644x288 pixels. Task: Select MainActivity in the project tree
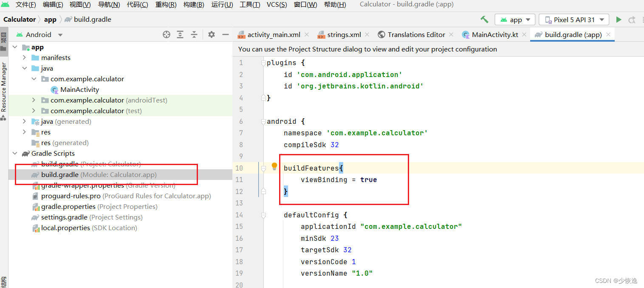(x=79, y=89)
